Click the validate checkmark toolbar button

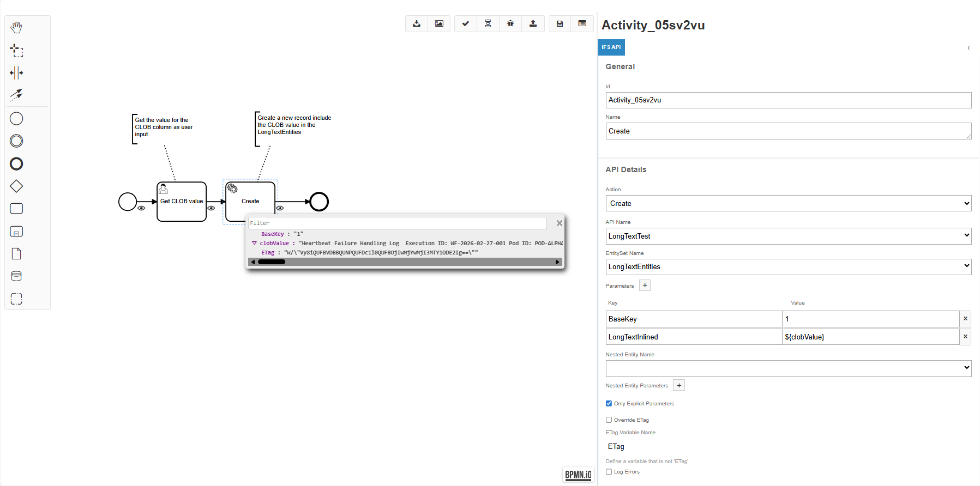coord(465,23)
